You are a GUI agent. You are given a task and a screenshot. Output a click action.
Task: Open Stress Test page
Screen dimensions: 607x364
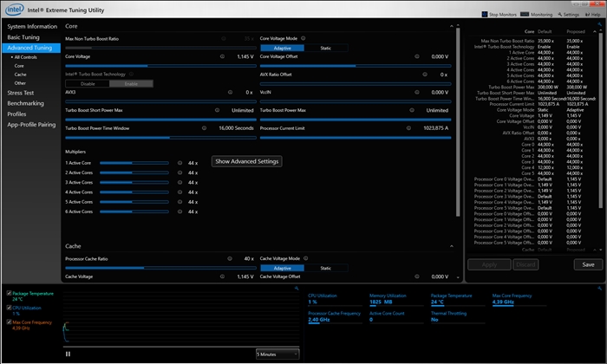tap(21, 93)
